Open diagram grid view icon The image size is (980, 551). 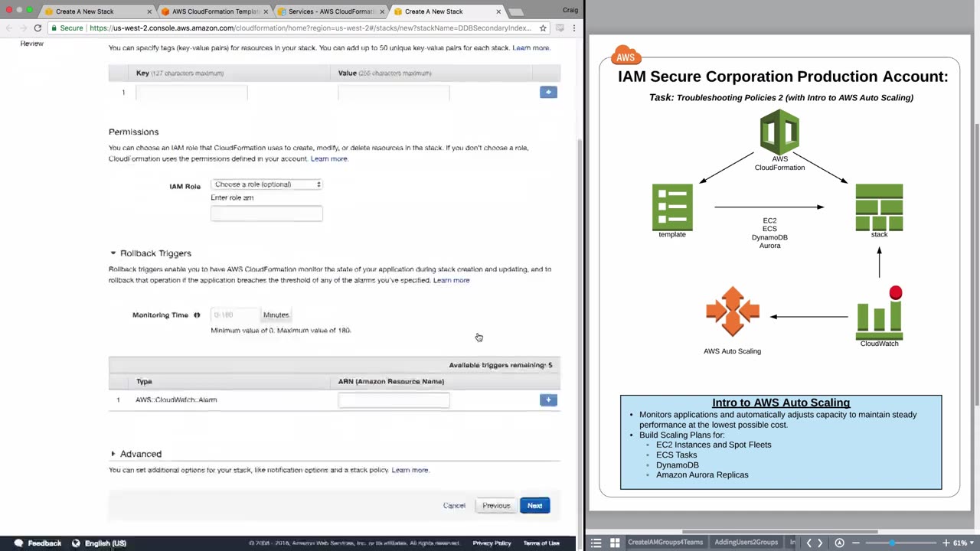pos(614,543)
